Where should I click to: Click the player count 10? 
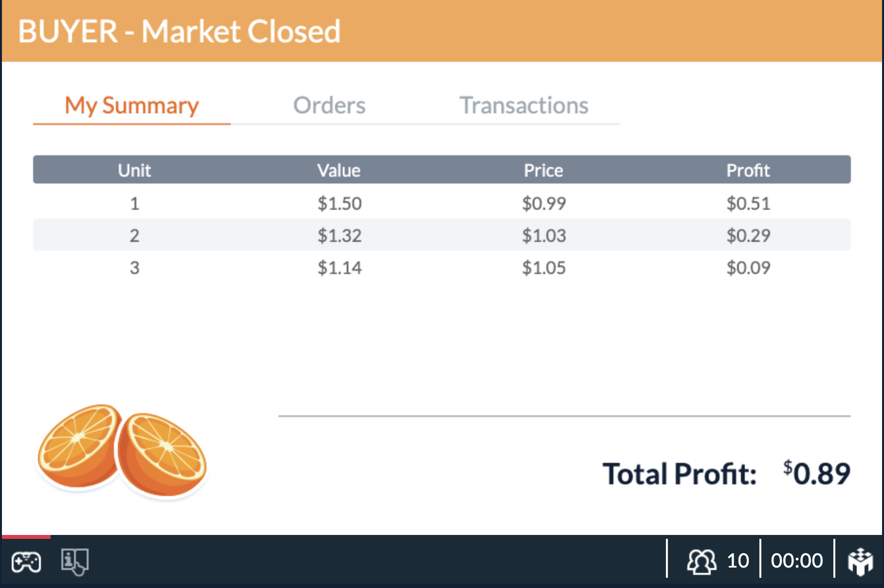pyautogui.click(x=737, y=561)
